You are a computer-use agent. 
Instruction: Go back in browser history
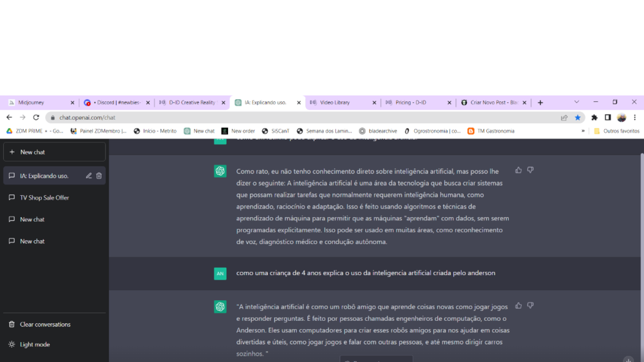pos(9,117)
